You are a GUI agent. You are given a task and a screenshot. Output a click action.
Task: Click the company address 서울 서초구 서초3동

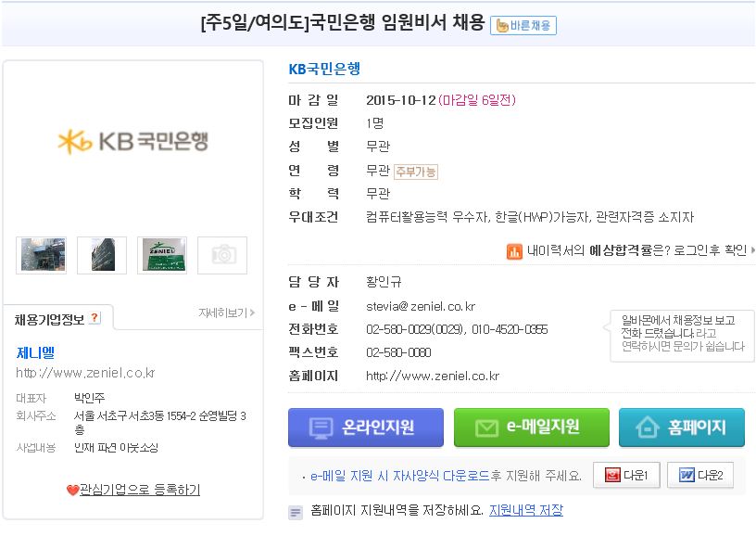(x=160, y=422)
